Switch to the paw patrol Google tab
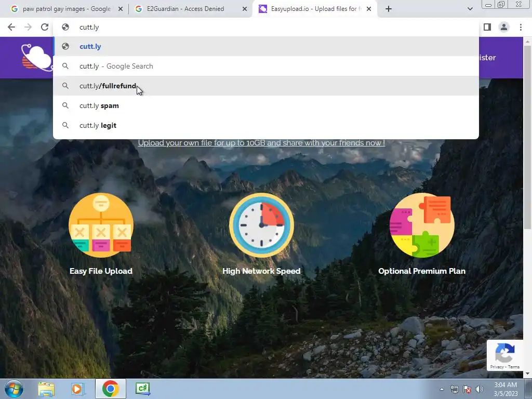 [x=66, y=9]
